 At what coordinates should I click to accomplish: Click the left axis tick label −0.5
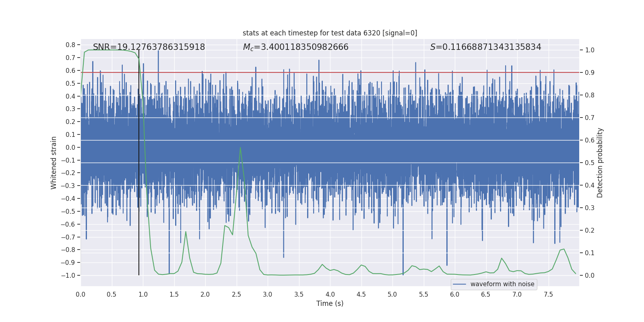coord(68,211)
